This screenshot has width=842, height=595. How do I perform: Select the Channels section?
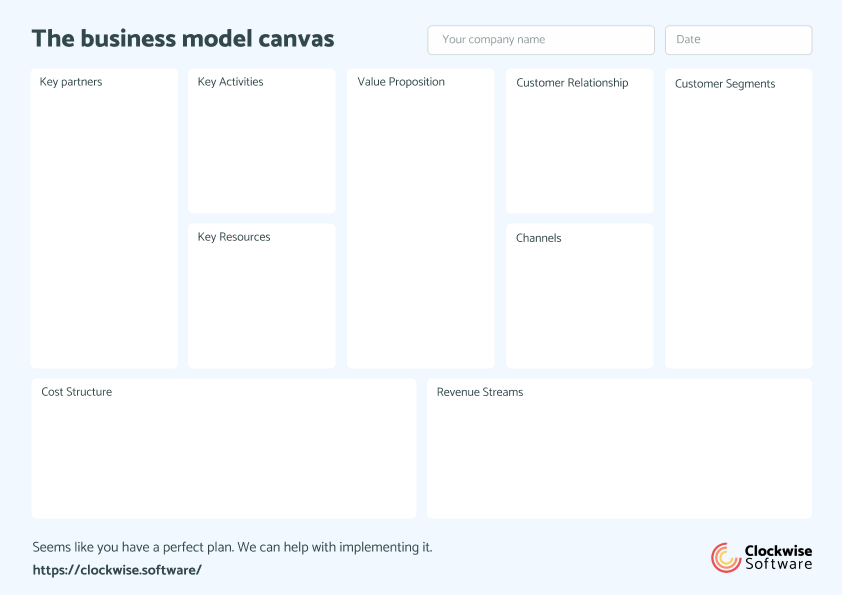(579, 295)
